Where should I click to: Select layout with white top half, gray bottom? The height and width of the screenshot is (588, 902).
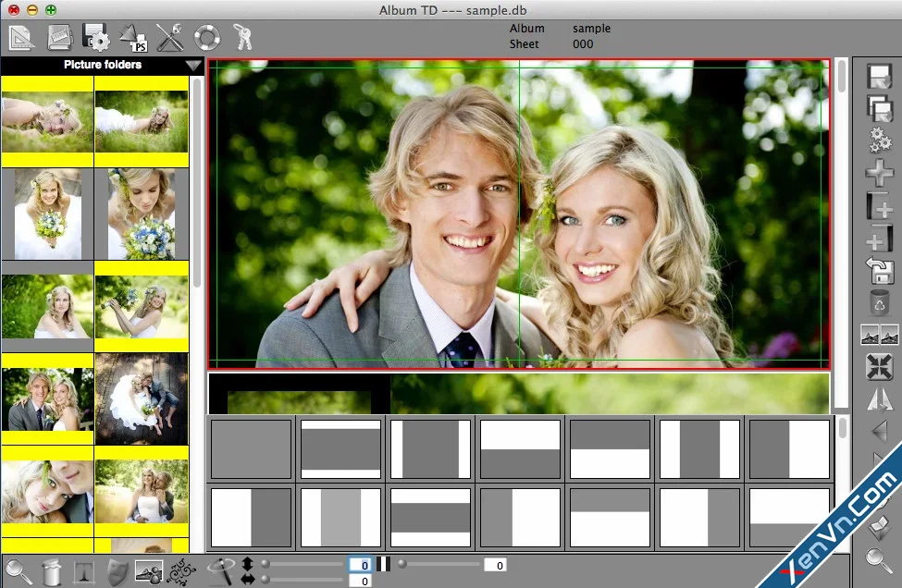(x=520, y=449)
